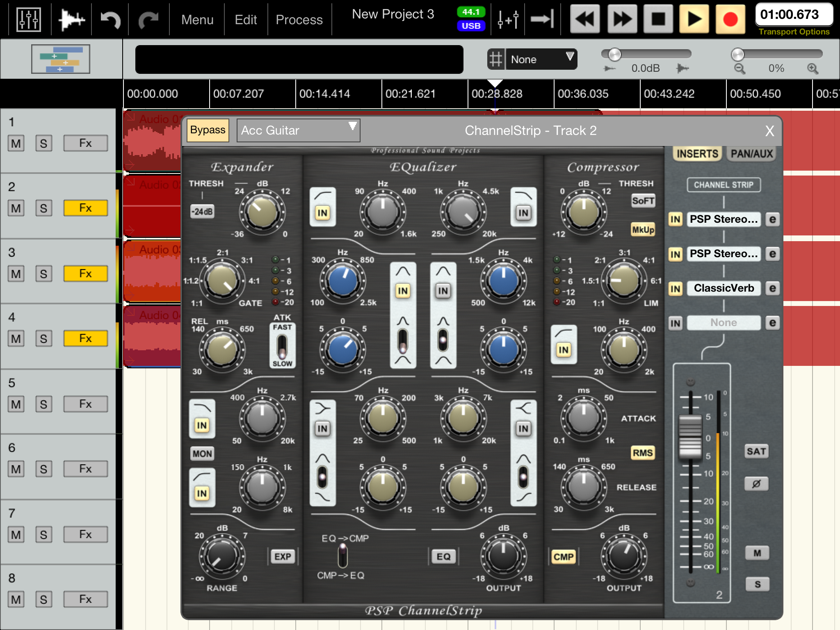Toggle compressor sidechain filter IN button
The image size is (840, 630).
pyautogui.click(x=564, y=349)
